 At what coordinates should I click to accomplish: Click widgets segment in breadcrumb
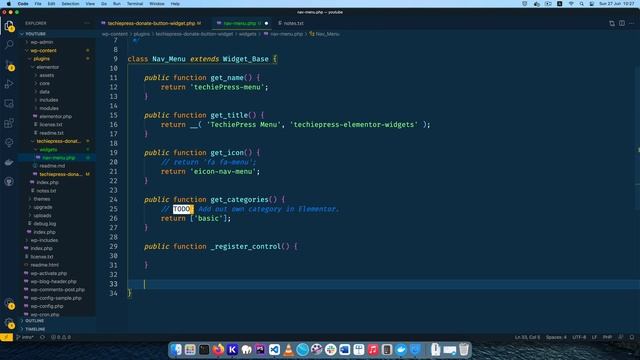pos(247,34)
